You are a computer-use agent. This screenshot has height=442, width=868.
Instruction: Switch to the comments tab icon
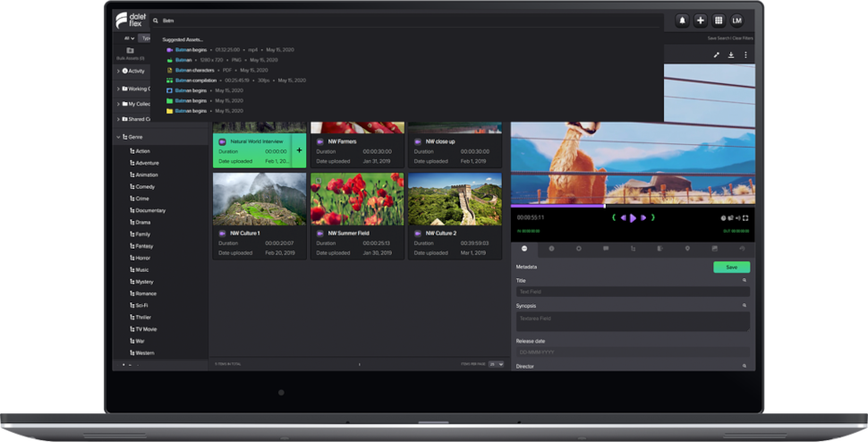click(x=606, y=249)
